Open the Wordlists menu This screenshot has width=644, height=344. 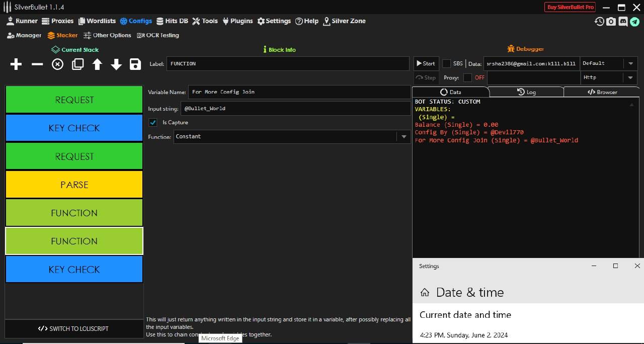(97, 21)
